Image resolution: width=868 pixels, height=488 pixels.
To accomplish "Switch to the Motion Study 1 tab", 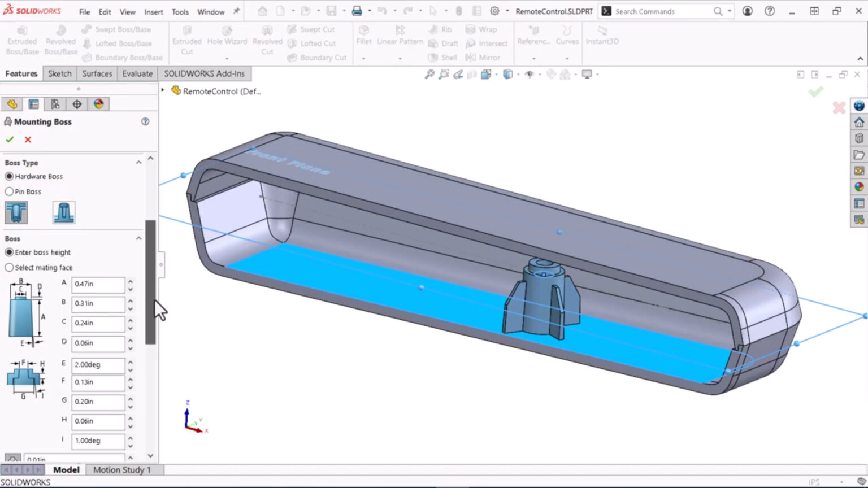I will [122, 469].
